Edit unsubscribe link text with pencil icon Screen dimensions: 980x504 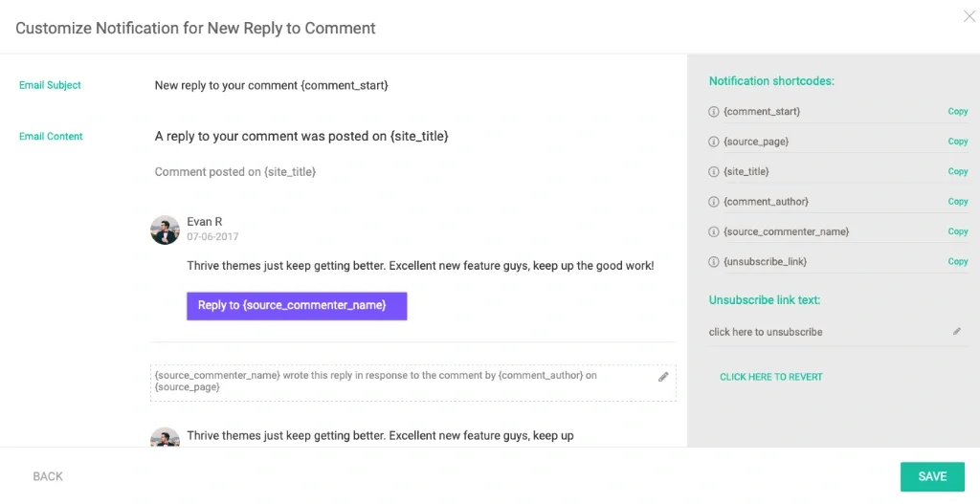956,331
